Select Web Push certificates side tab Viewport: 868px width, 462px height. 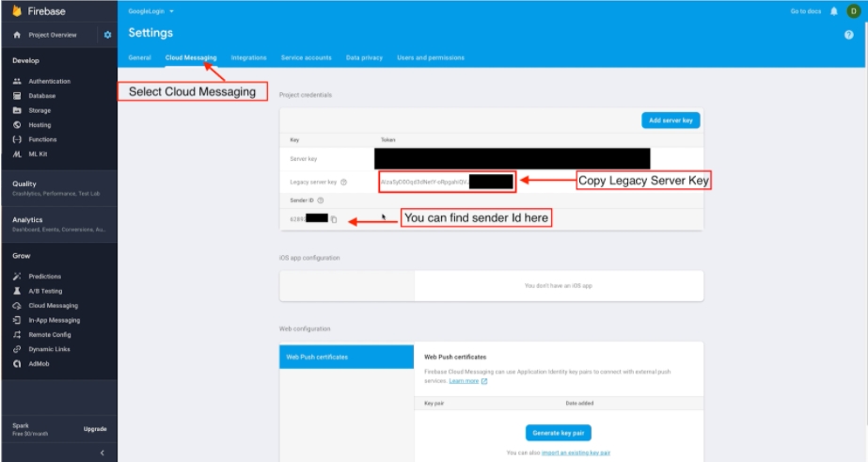pyautogui.click(x=346, y=357)
